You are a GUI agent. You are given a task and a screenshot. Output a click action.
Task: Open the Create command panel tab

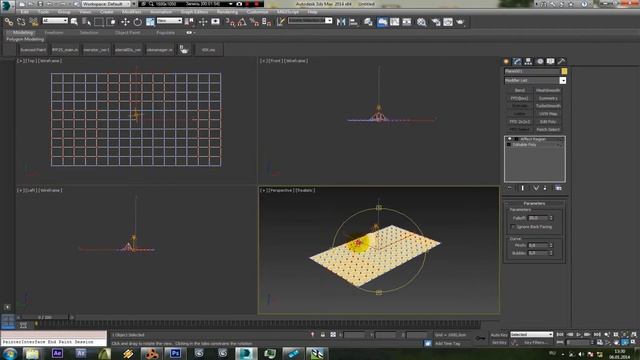(x=507, y=61)
